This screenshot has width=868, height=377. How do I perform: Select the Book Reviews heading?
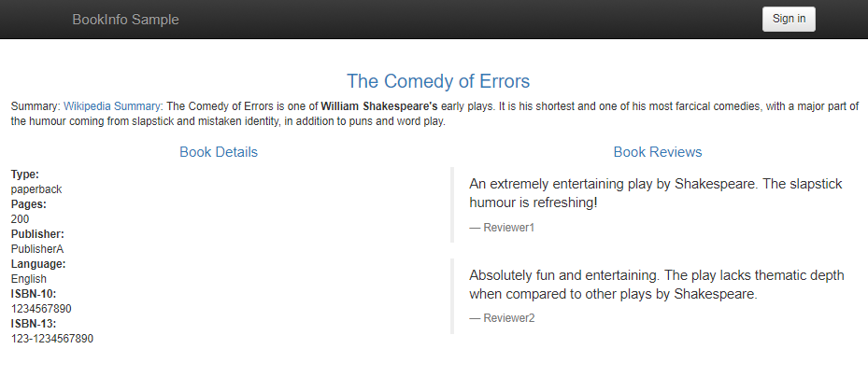pyautogui.click(x=657, y=152)
